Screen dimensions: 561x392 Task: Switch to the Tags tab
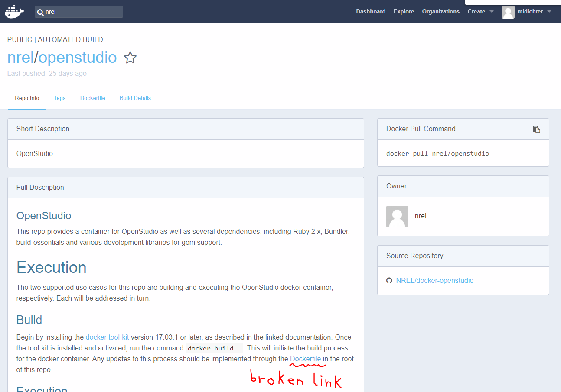tap(59, 98)
